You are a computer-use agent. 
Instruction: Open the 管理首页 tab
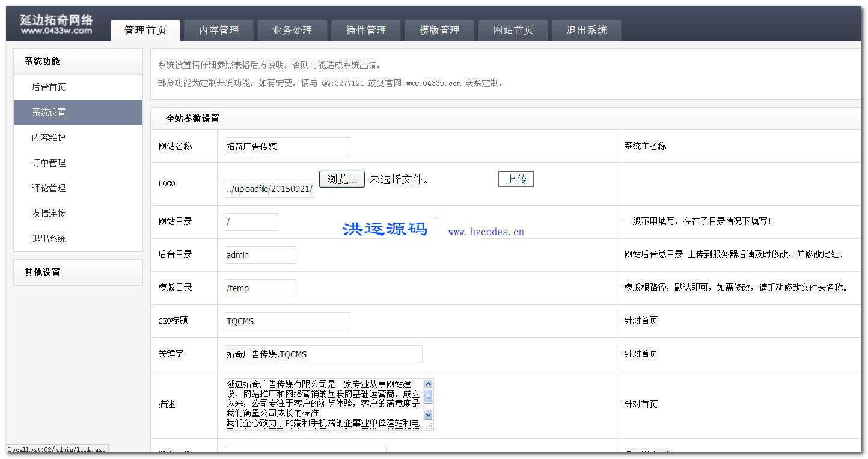point(145,31)
